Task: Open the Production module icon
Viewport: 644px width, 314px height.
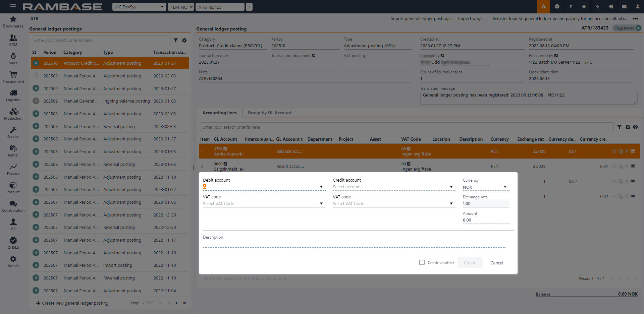Action: 13,114
